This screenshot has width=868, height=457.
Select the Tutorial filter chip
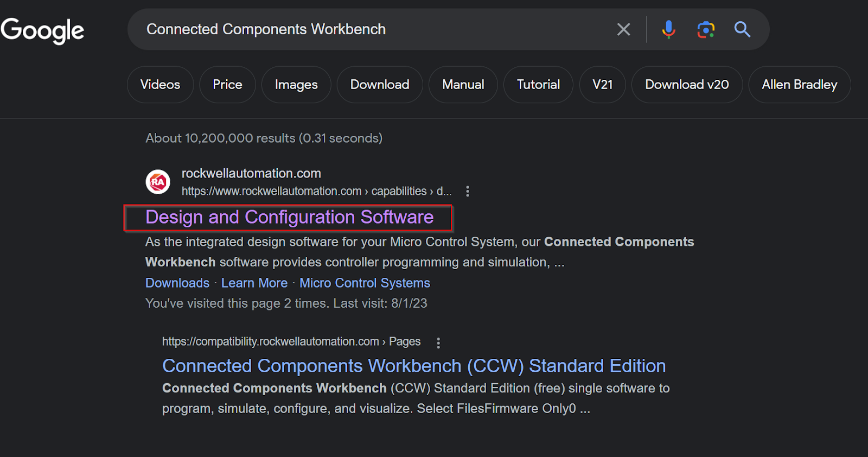tap(538, 85)
